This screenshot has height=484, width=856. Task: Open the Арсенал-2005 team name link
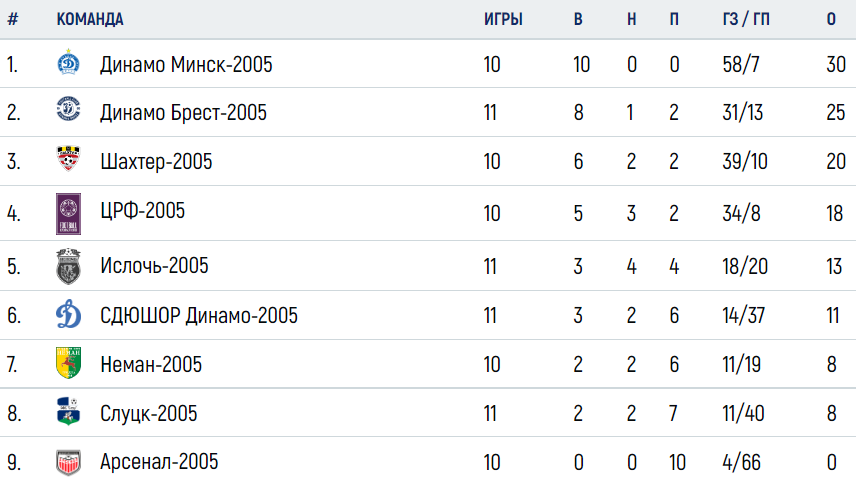159,462
